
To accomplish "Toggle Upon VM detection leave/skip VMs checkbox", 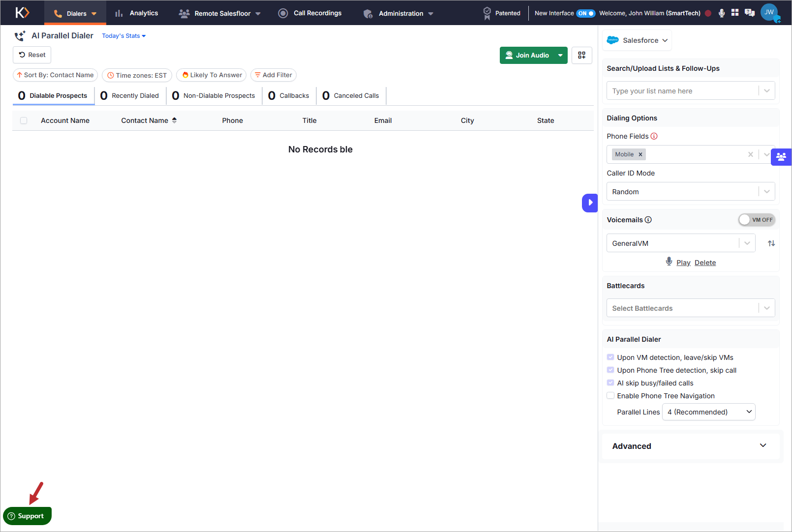I will [x=610, y=357].
